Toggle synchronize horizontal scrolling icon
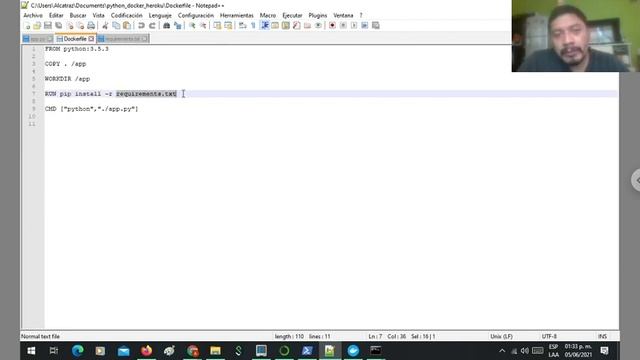640x360 pixels. click(228, 26)
